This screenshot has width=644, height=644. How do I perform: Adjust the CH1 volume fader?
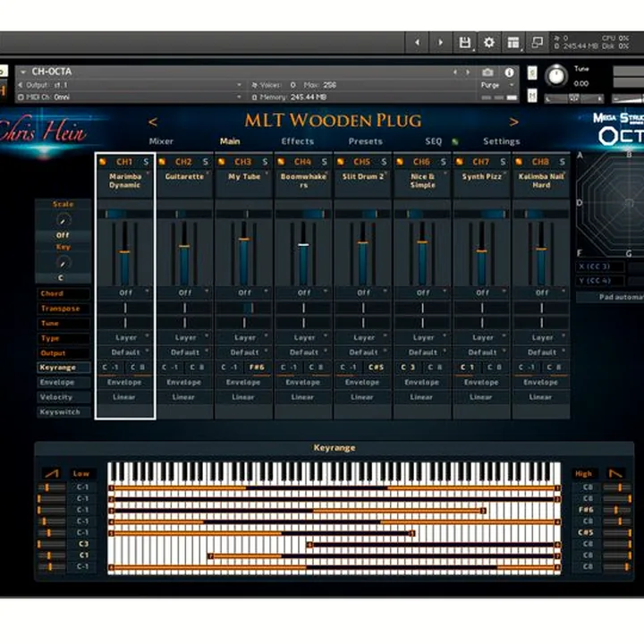point(124,251)
